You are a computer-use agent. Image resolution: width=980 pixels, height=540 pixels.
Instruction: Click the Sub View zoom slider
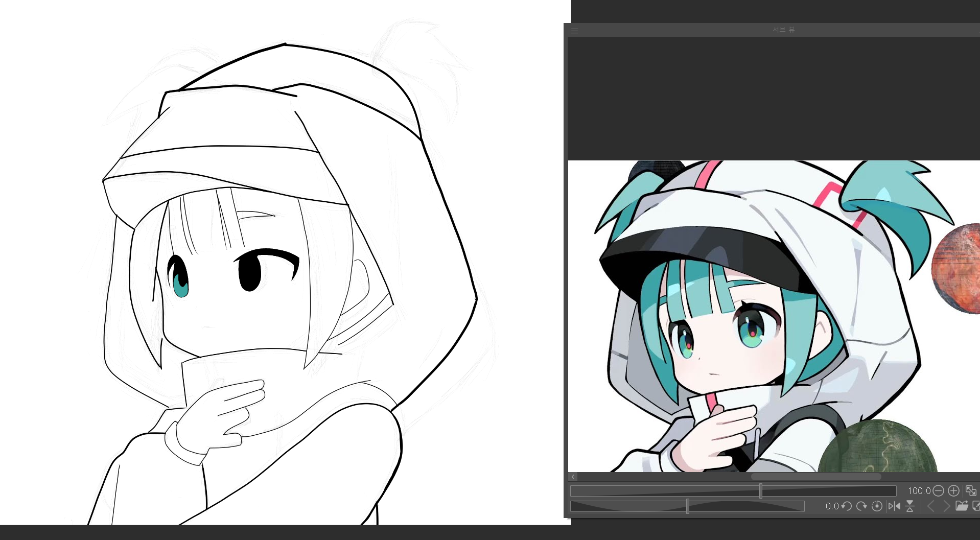click(x=733, y=491)
